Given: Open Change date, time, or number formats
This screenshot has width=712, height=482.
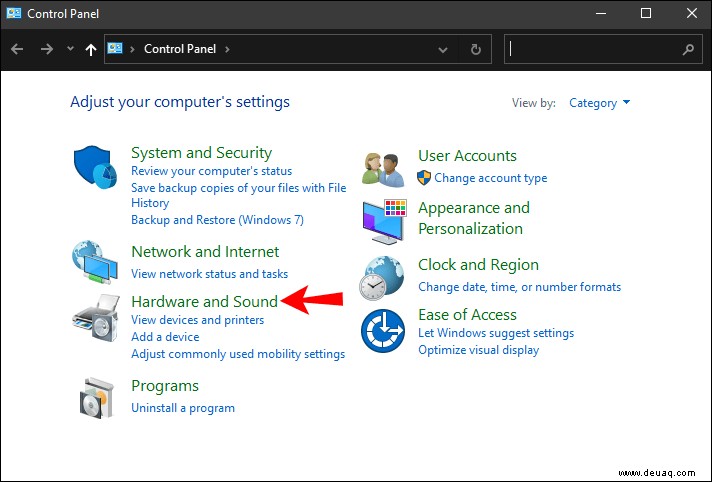Looking at the screenshot, I should tap(519, 287).
